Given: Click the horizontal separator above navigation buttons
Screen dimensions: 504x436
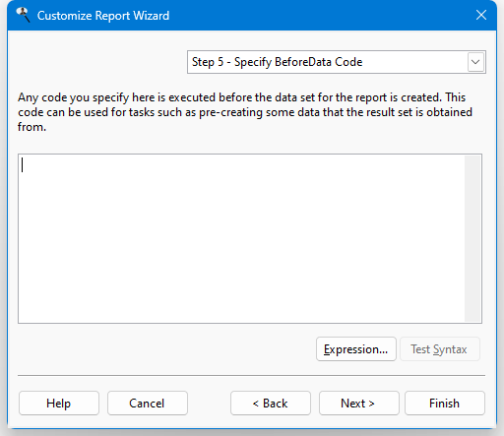Looking at the screenshot, I should click(251, 375).
